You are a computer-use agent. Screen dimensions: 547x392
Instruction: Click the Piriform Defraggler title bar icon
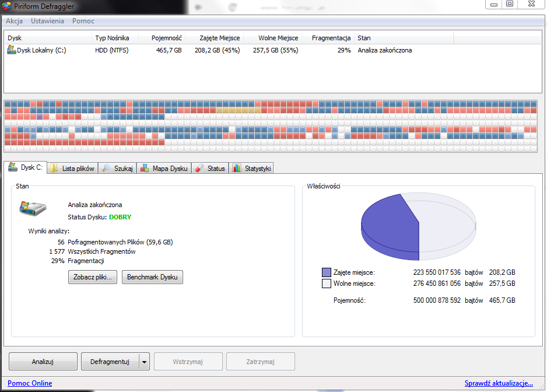click(x=6, y=6)
